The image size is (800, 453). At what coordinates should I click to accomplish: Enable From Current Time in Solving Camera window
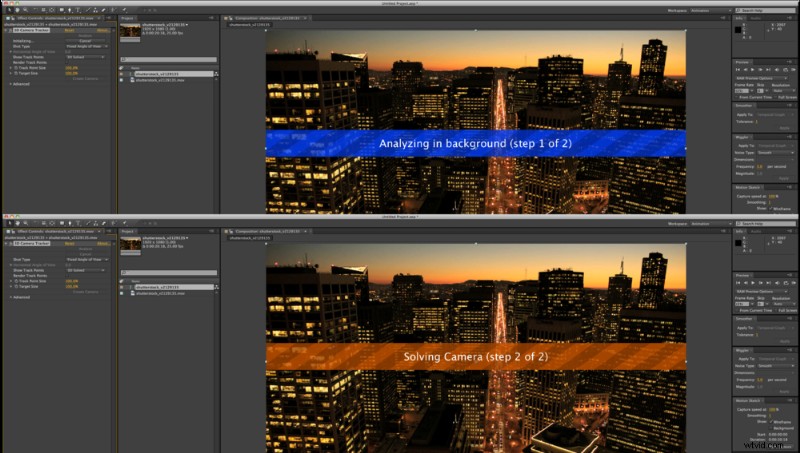coord(736,310)
